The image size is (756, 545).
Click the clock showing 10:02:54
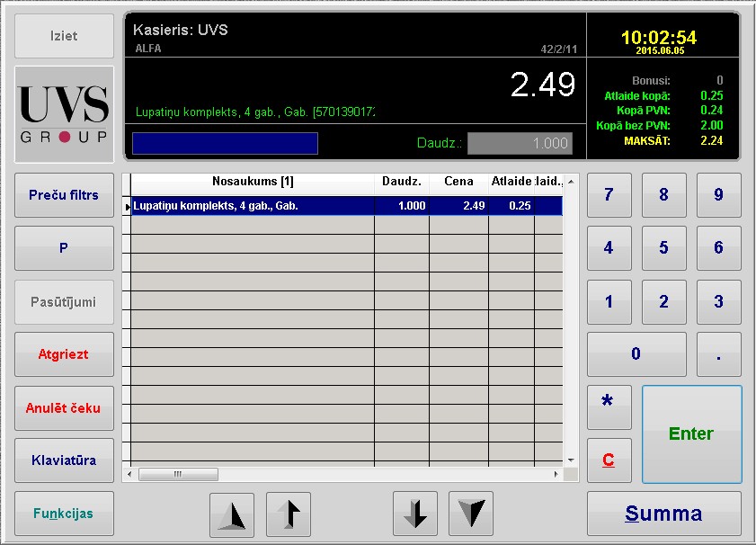point(659,37)
